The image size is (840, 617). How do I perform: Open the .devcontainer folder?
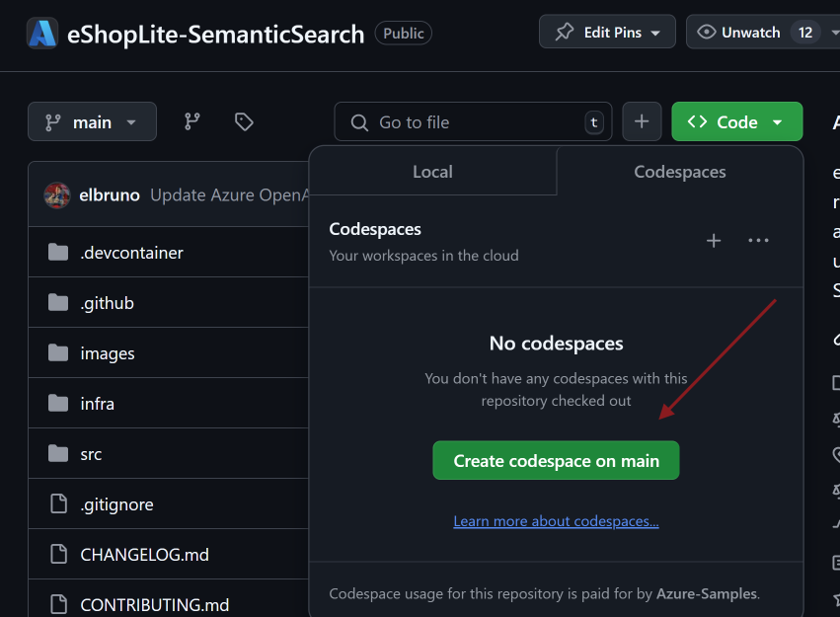(x=132, y=253)
